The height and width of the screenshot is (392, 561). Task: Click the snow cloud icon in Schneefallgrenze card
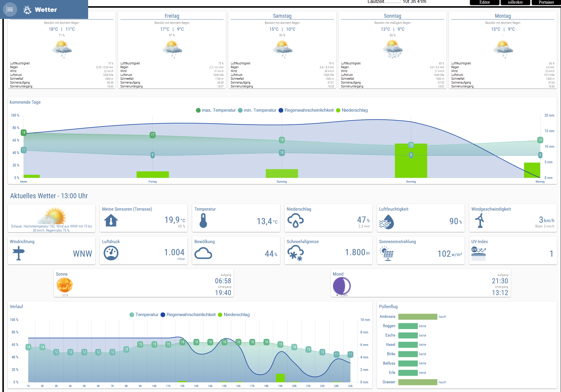coord(295,253)
